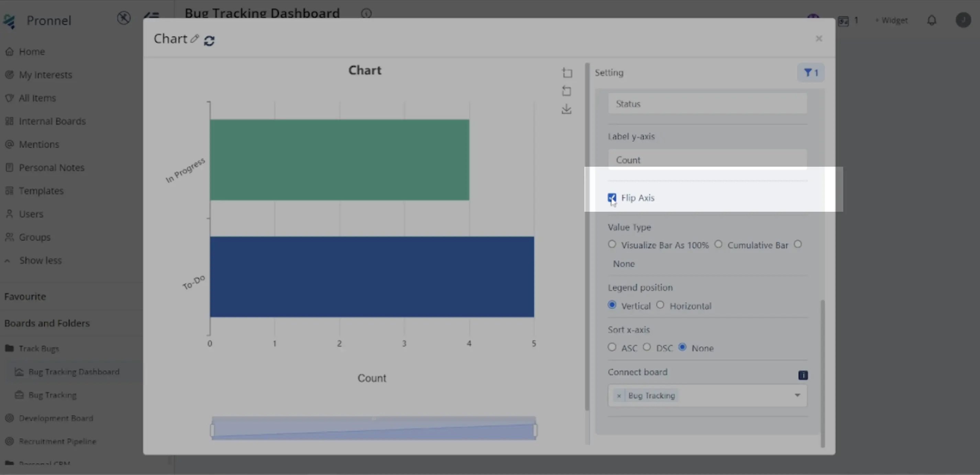Click the zoom reset chart toolbar icon
This screenshot has height=475, width=980.
pyautogui.click(x=567, y=91)
